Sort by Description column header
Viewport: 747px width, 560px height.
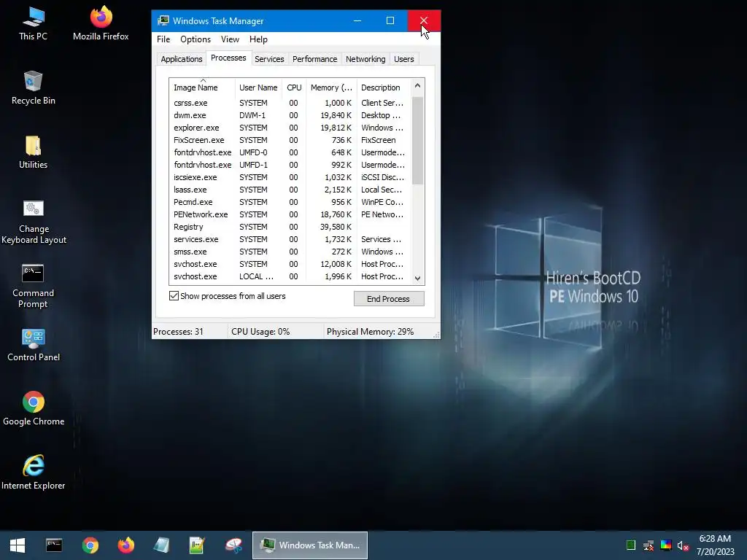click(384, 87)
